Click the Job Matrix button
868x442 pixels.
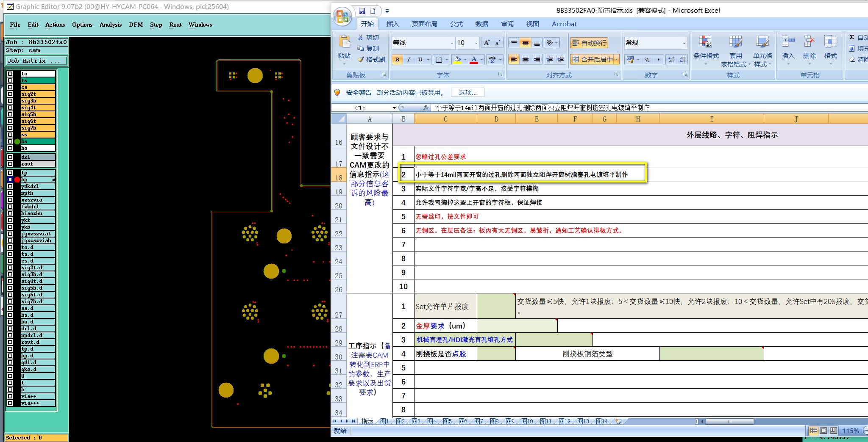pos(36,61)
